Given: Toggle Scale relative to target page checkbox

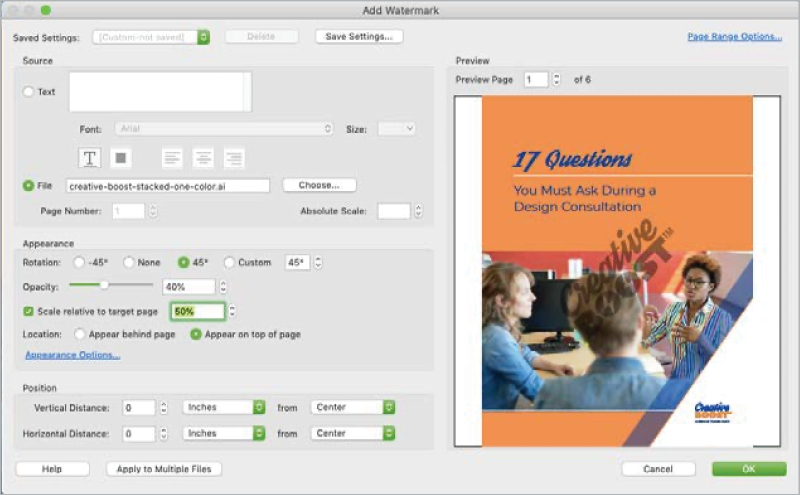Looking at the screenshot, I should [29, 312].
